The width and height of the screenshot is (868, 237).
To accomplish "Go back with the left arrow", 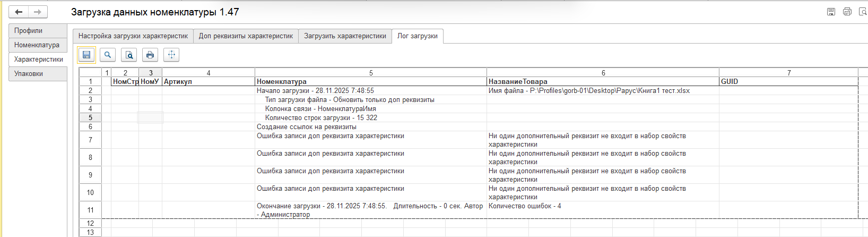I will [x=19, y=12].
